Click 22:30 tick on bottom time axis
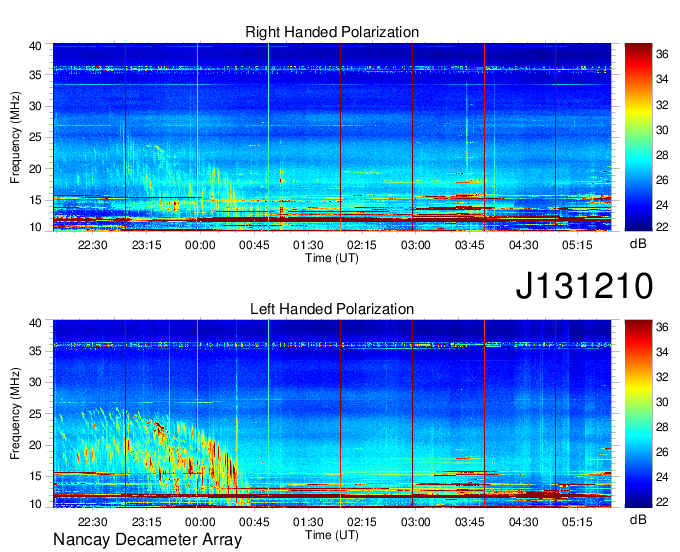680x552 pixels. 92,522
